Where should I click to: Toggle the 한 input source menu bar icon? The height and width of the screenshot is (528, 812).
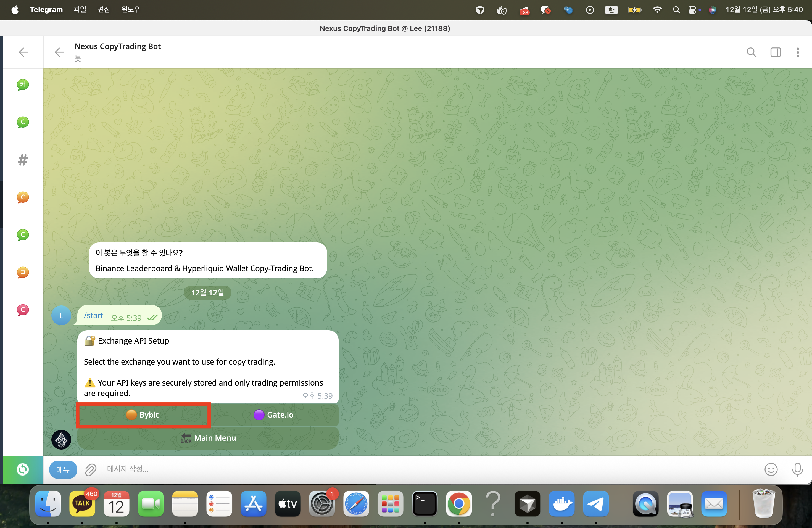point(611,10)
